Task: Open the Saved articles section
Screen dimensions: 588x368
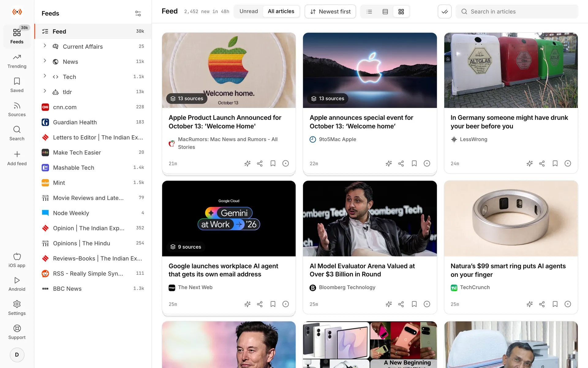Action: click(x=17, y=85)
